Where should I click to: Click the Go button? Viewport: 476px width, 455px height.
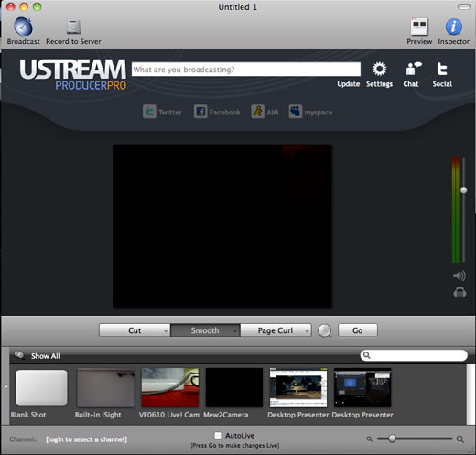click(x=358, y=330)
